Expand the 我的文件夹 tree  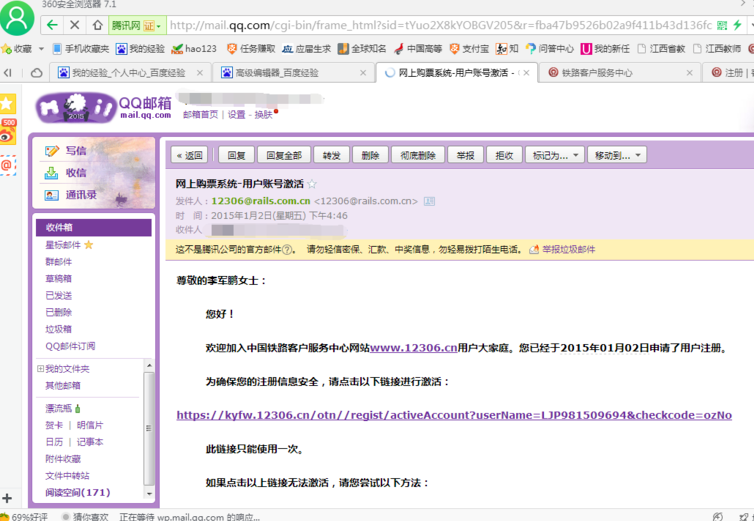40,369
